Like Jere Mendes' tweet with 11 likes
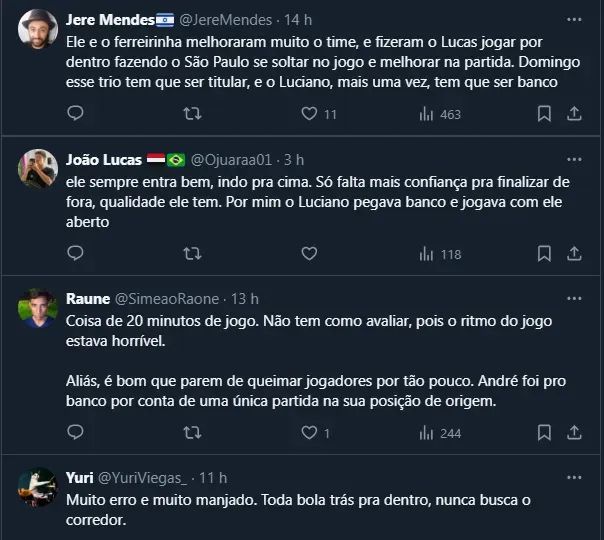 309,114
